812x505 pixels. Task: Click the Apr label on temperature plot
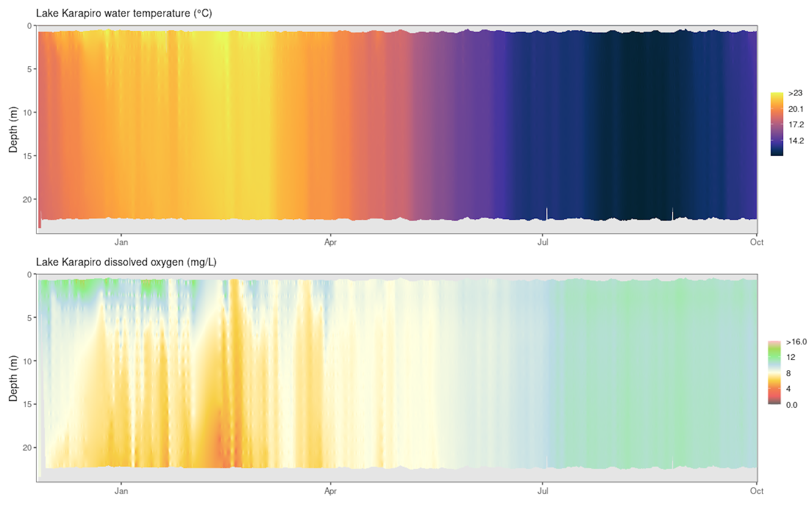[x=330, y=242]
